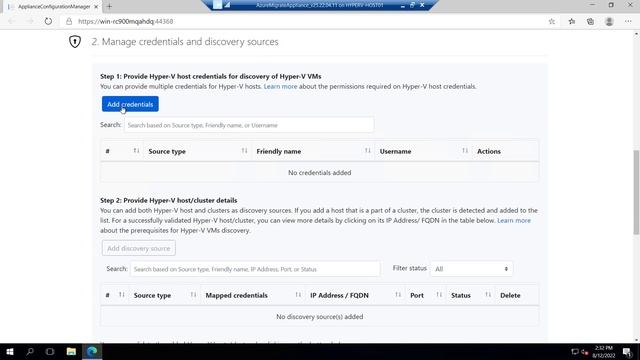Click the page vertical scrollbar thumb
The width and height of the screenshot is (640, 360).
[x=636, y=192]
